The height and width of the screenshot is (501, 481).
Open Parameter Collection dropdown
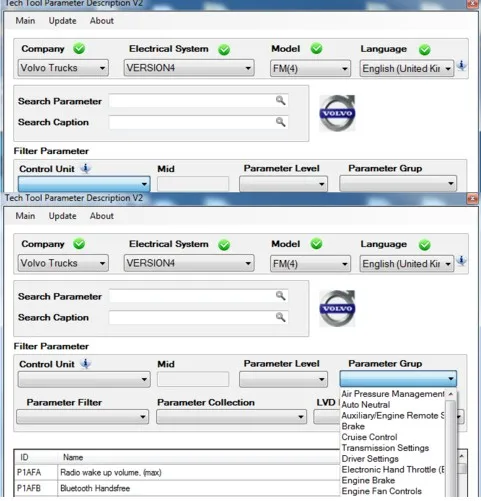(x=231, y=417)
